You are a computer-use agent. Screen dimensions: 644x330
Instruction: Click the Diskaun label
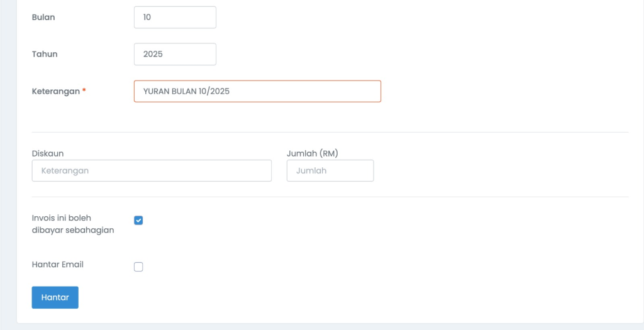48,153
